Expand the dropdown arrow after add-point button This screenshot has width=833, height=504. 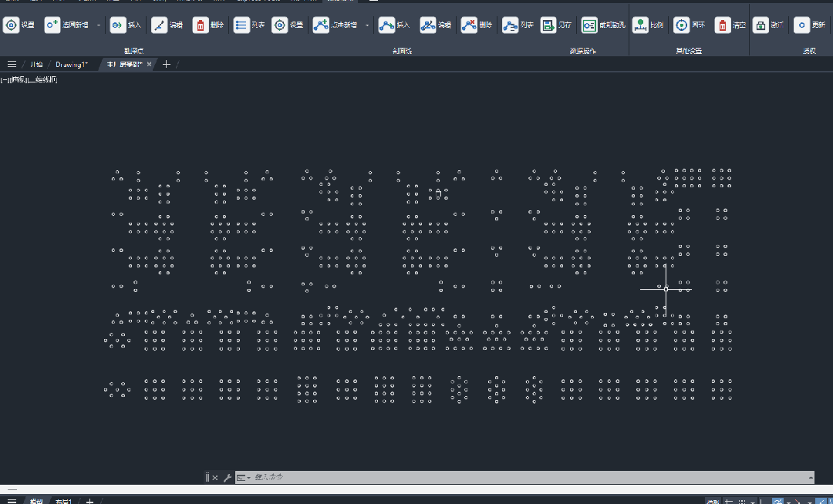tap(99, 25)
